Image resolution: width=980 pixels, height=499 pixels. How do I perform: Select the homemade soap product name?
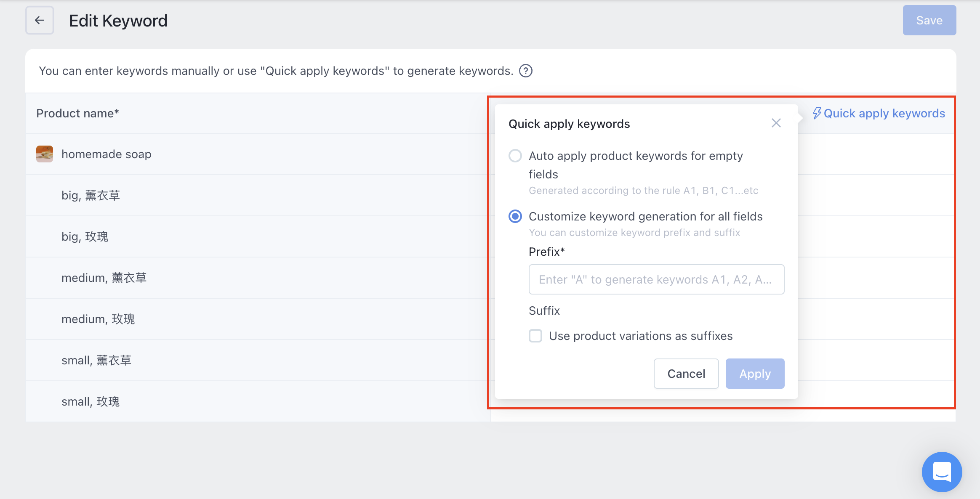click(107, 154)
